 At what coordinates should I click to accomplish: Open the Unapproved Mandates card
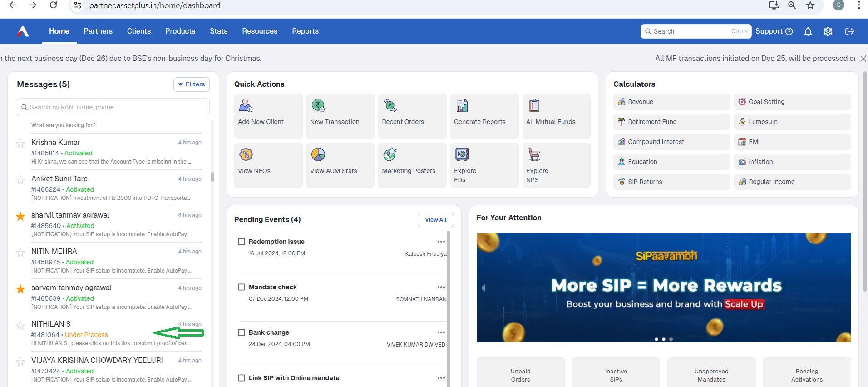711,373
